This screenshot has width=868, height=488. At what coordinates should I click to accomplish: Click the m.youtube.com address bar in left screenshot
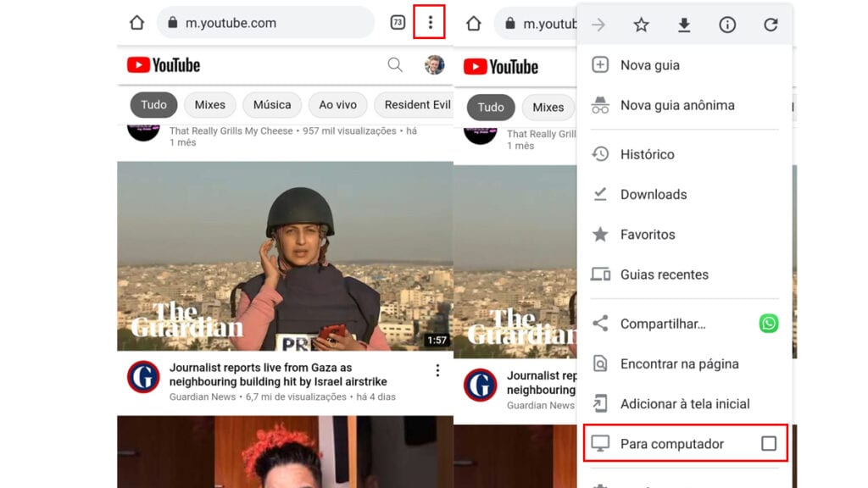pyautogui.click(x=265, y=23)
